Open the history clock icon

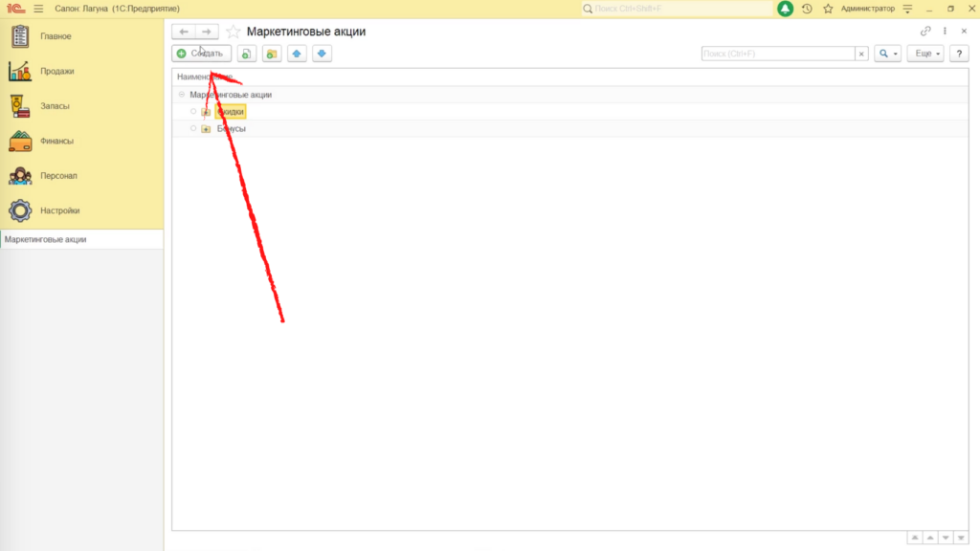[x=807, y=9]
